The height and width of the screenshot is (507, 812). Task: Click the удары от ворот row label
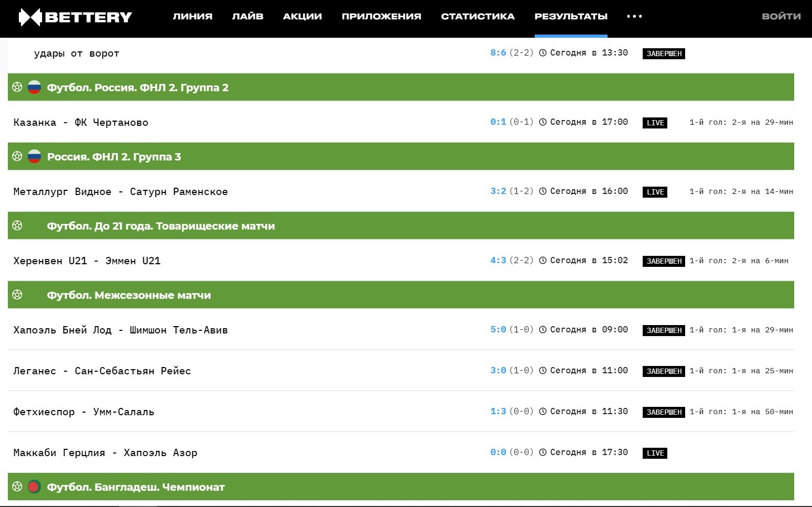pos(77,53)
